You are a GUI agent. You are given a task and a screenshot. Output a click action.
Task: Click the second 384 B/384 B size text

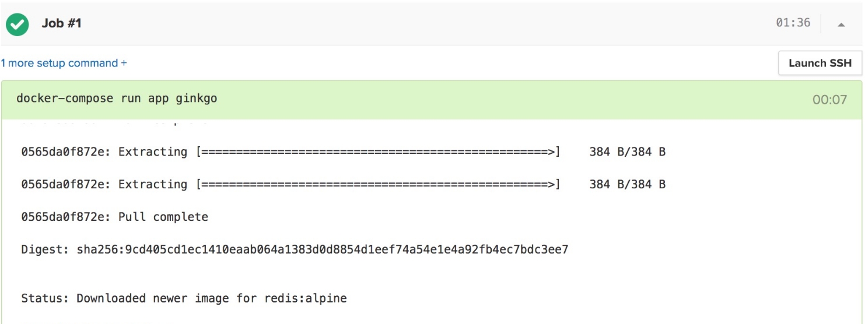click(627, 185)
